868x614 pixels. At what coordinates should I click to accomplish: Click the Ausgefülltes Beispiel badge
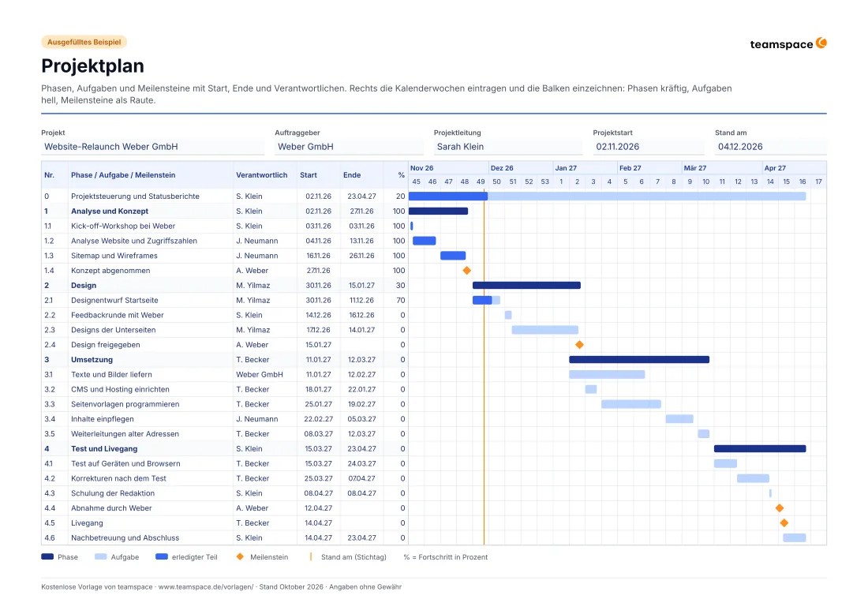pos(84,42)
